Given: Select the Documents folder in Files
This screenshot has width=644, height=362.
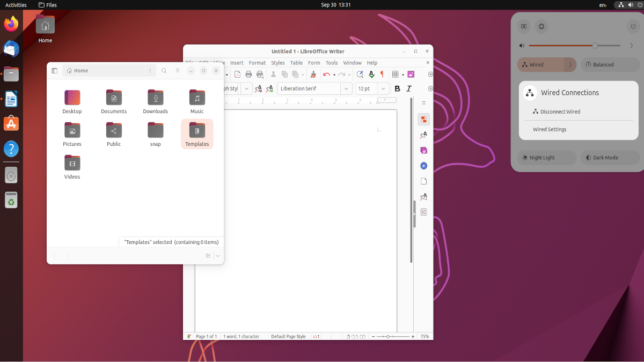Looking at the screenshot, I should tap(114, 102).
